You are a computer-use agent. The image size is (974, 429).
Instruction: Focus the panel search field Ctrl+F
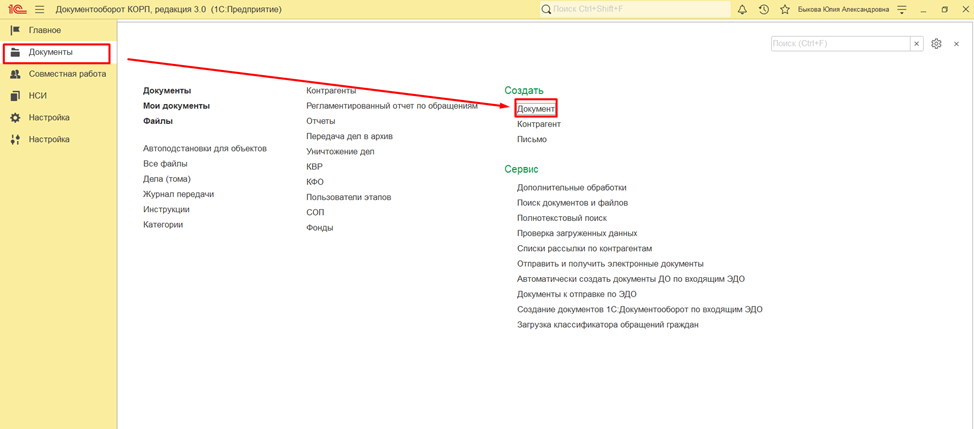coord(840,43)
